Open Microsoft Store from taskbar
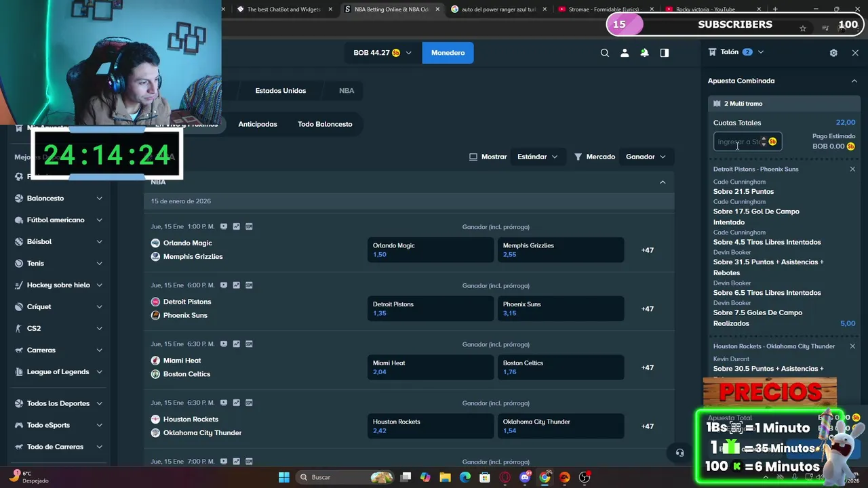This screenshot has width=868, height=488. 485,477
